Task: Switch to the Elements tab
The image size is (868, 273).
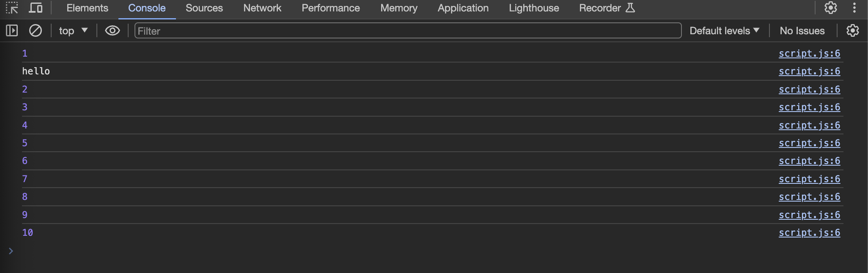Action: 87,8
